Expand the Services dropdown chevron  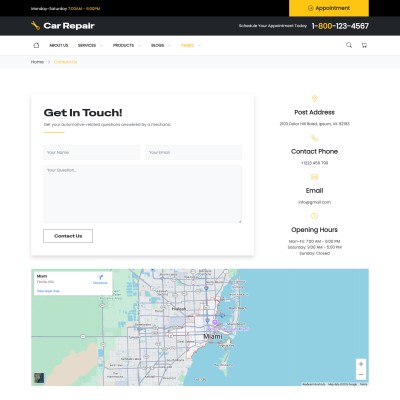pyautogui.click(x=101, y=46)
